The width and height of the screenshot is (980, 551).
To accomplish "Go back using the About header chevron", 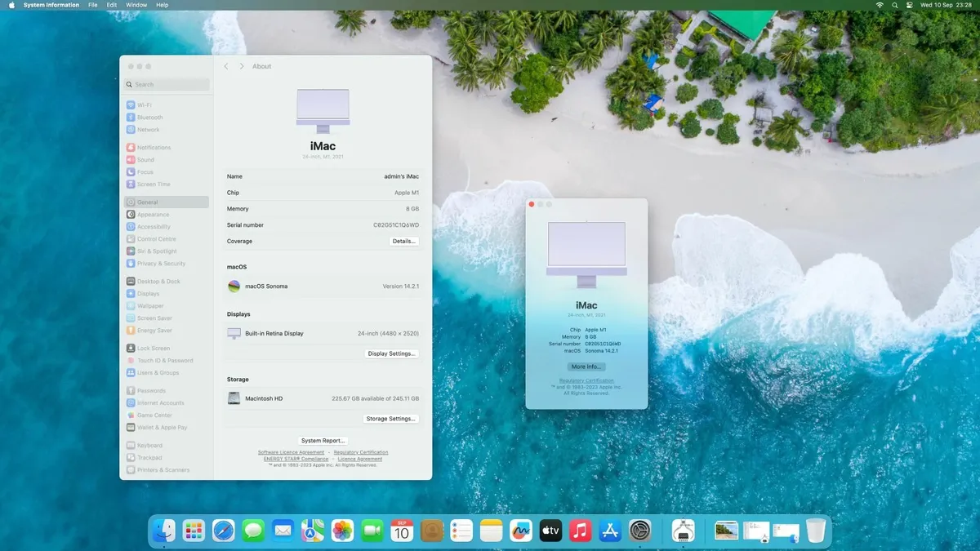I will [x=226, y=66].
